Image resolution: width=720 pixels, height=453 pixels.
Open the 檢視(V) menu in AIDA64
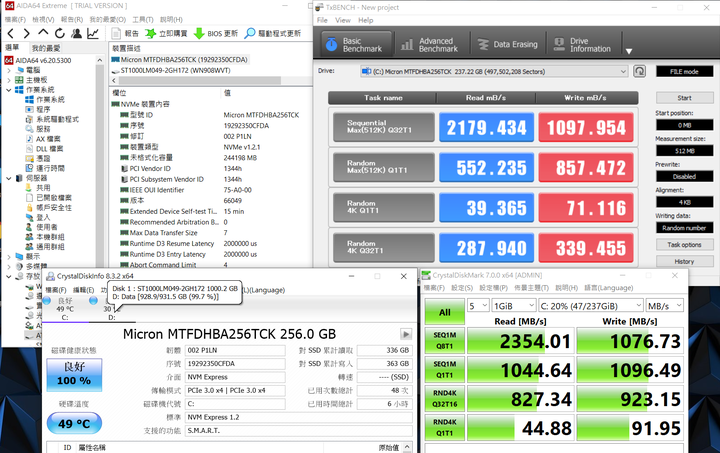coord(43,19)
